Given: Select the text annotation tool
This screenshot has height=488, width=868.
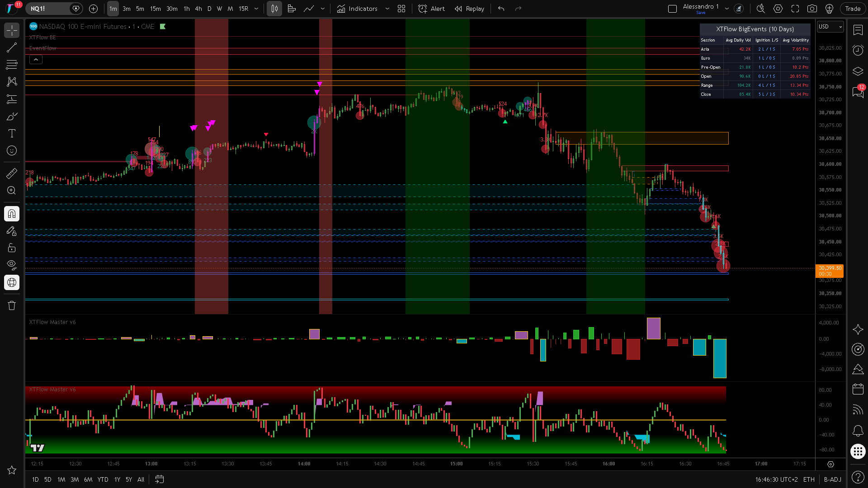Looking at the screenshot, I should [x=12, y=133].
